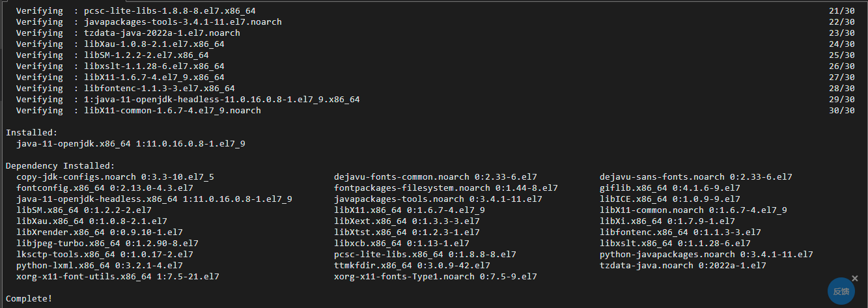
Task: Click dejavu-fonts-common.noarch dependency entry
Action: click(x=436, y=176)
